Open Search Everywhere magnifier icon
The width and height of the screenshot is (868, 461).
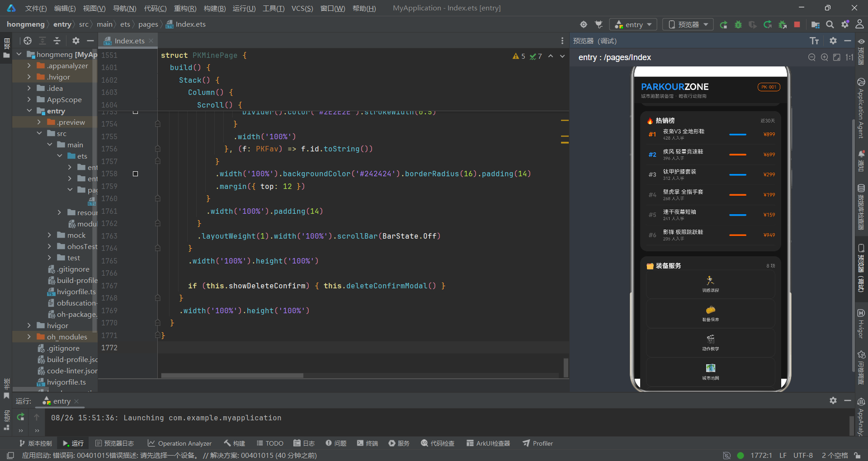pos(830,24)
